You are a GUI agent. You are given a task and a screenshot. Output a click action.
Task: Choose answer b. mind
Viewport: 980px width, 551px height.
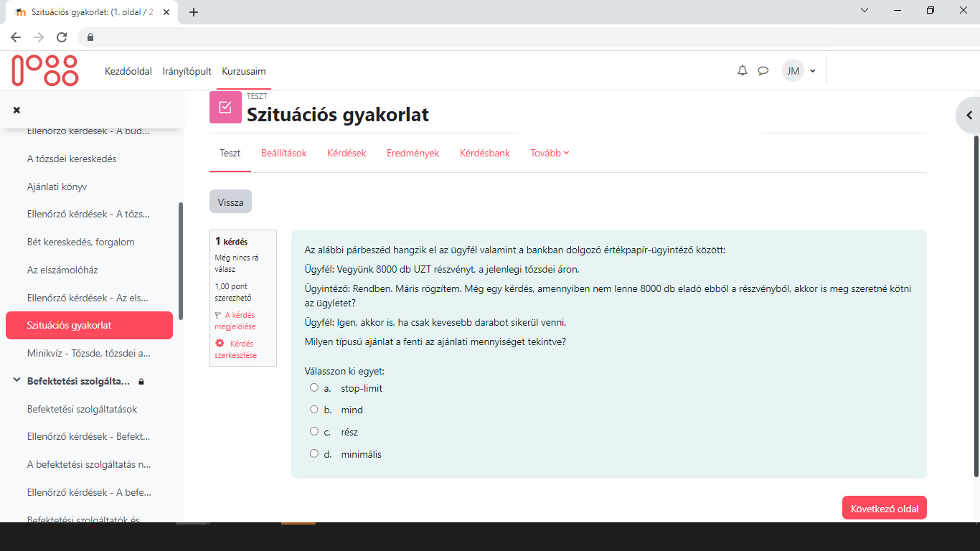coord(314,409)
